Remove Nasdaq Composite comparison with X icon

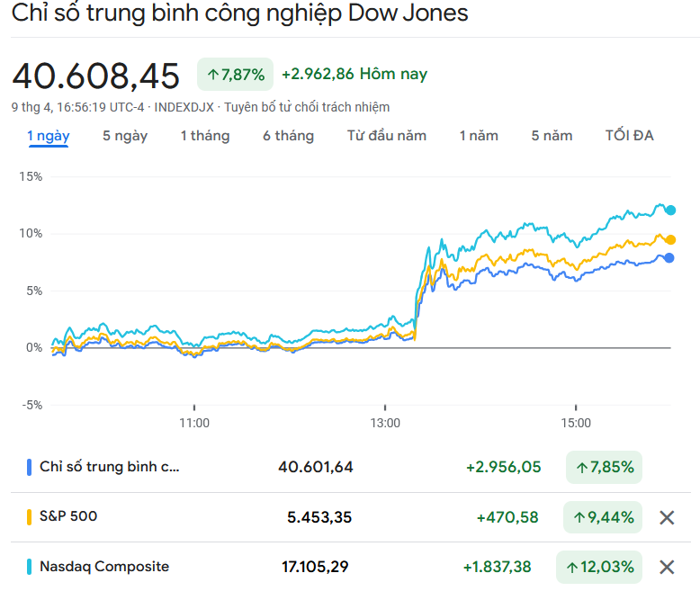click(667, 567)
